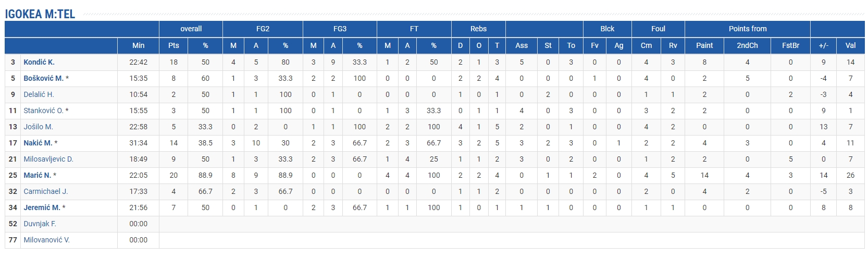Click Bošković M. player name
868x257 pixels.
(43, 78)
